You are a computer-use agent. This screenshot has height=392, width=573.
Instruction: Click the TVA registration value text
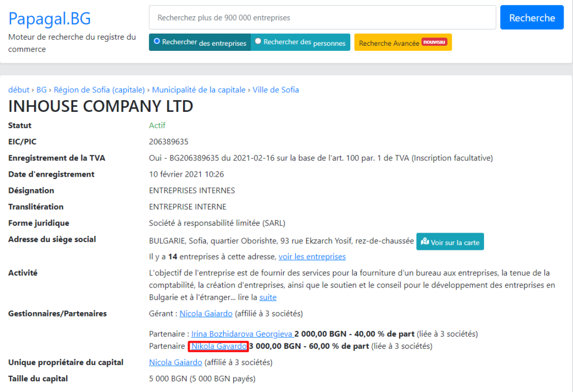point(321,158)
